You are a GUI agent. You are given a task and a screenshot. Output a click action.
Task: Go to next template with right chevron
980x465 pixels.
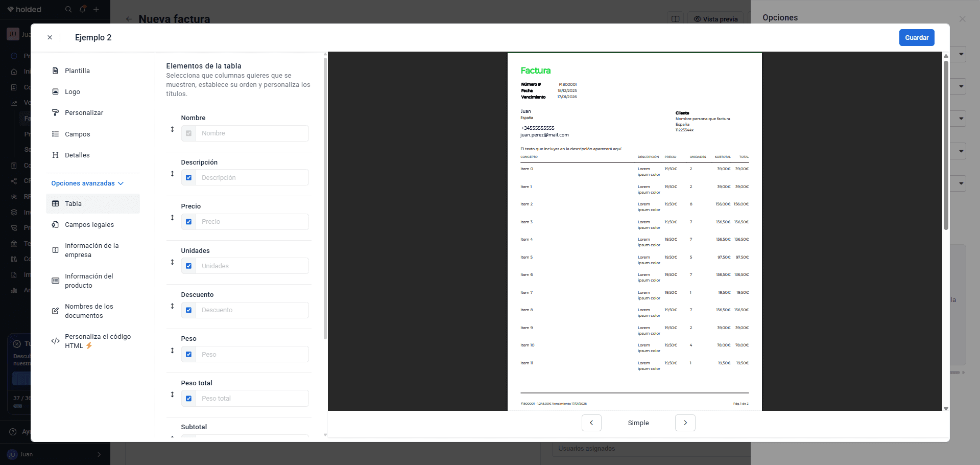[685, 423]
